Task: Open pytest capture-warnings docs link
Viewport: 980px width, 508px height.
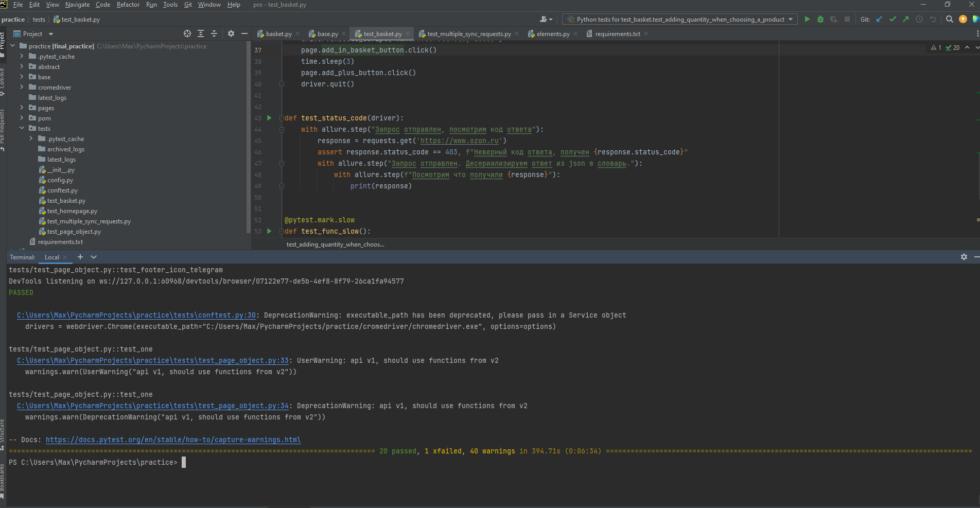Action: tap(173, 440)
